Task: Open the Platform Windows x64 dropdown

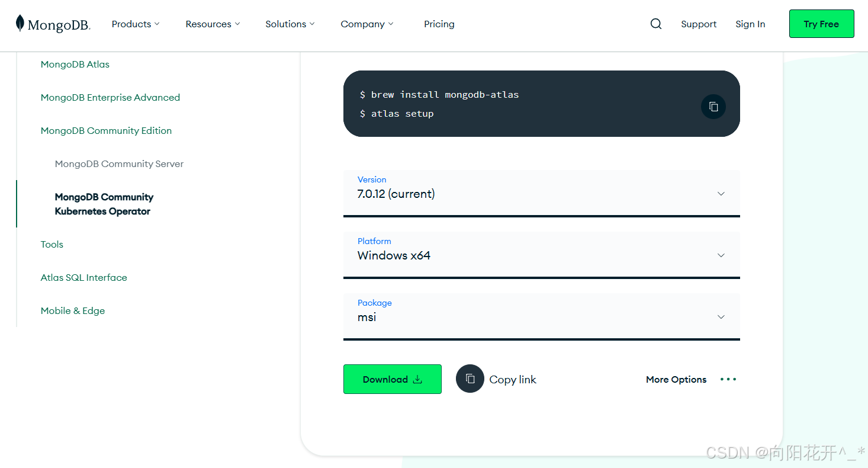Action: pos(542,255)
